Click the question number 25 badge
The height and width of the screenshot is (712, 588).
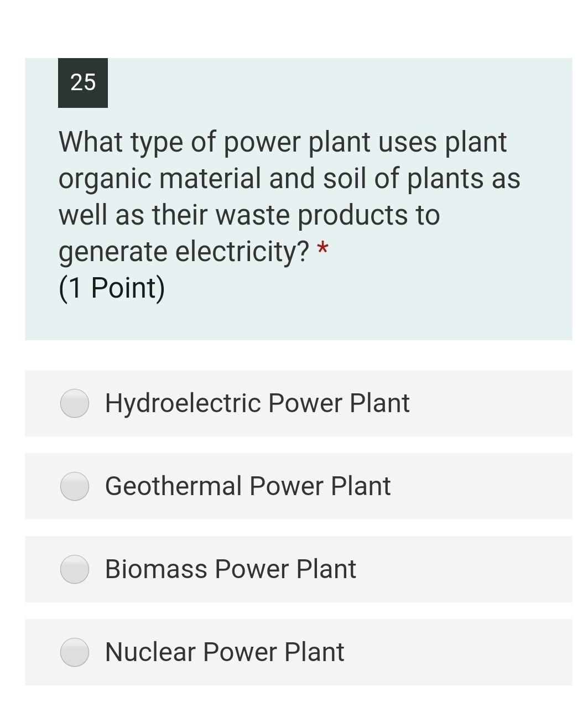click(x=83, y=82)
